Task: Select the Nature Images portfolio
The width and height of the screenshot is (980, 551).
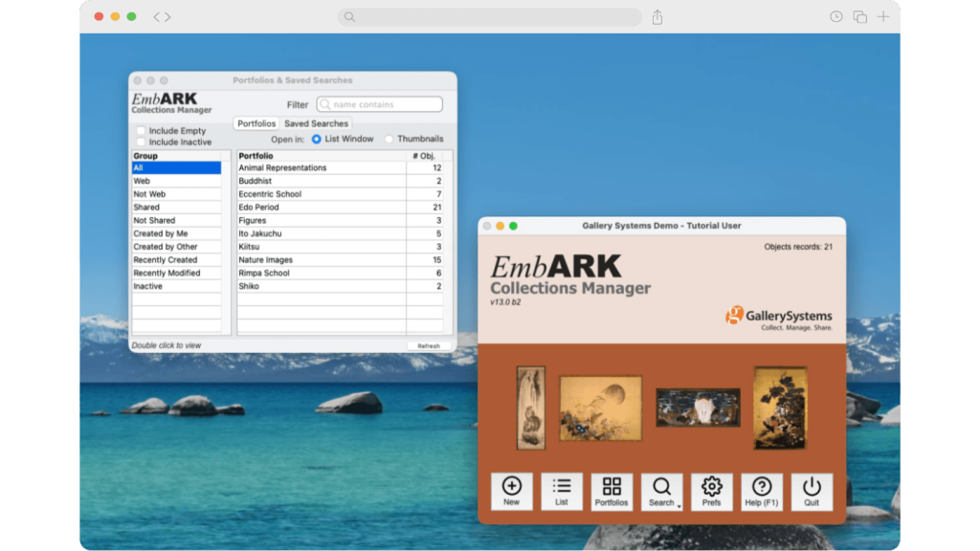Action: pyautogui.click(x=340, y=260)
